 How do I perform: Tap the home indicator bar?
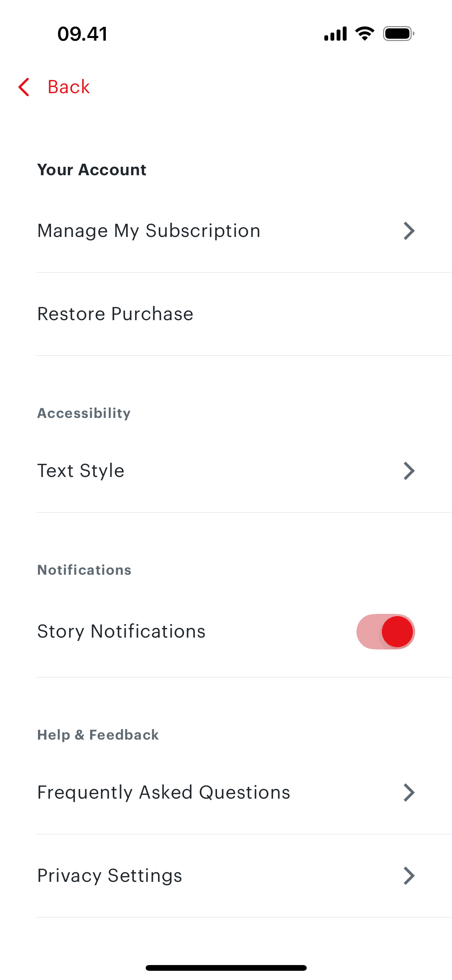click(x=226, y=968)
